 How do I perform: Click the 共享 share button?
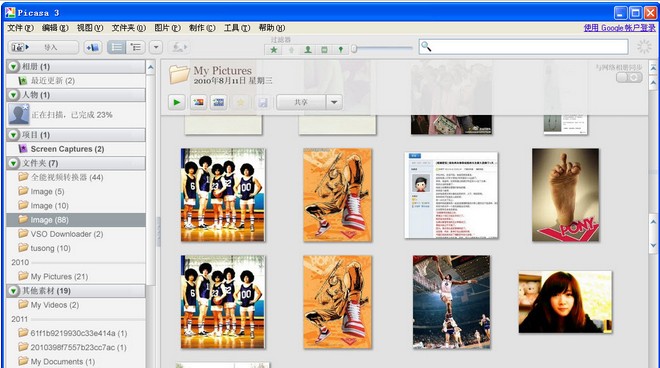301,102
